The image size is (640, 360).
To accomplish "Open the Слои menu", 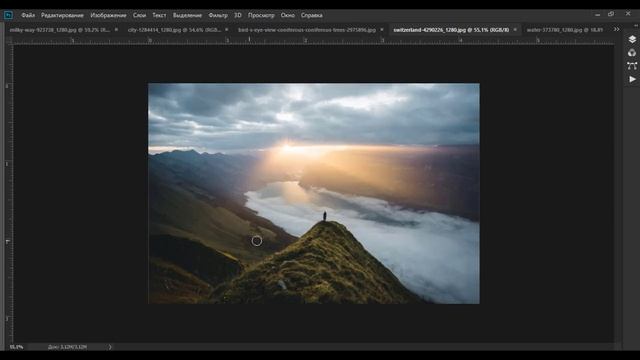I will coord(139,15).
